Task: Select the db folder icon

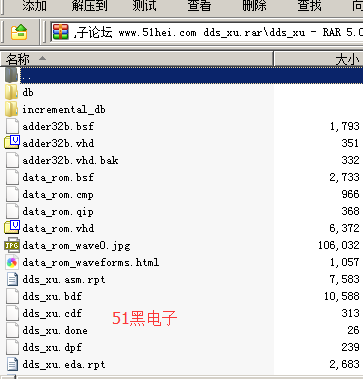Action: coord(11,92)
